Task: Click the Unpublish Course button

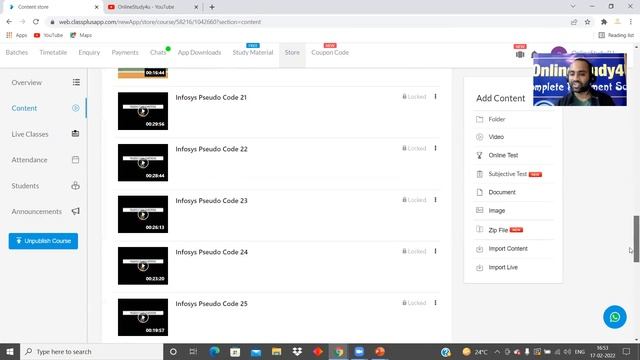Action: pyautogui.click(x=43, y=241)
